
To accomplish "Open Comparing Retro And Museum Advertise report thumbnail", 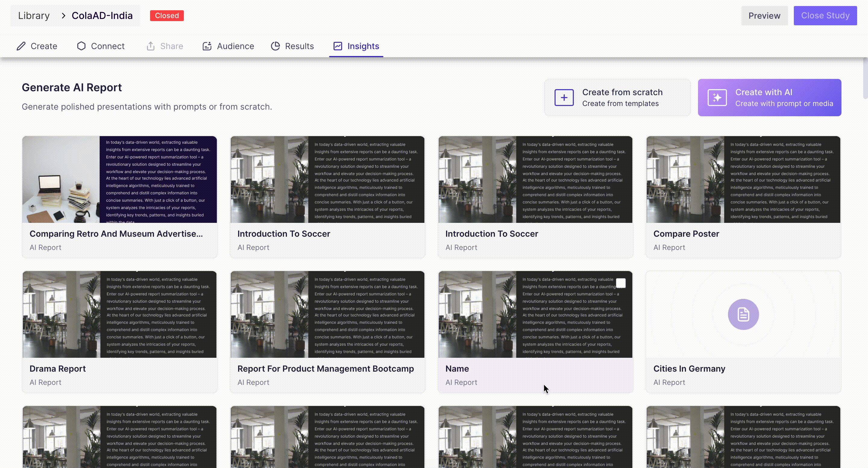I will [x=120, y=179].
